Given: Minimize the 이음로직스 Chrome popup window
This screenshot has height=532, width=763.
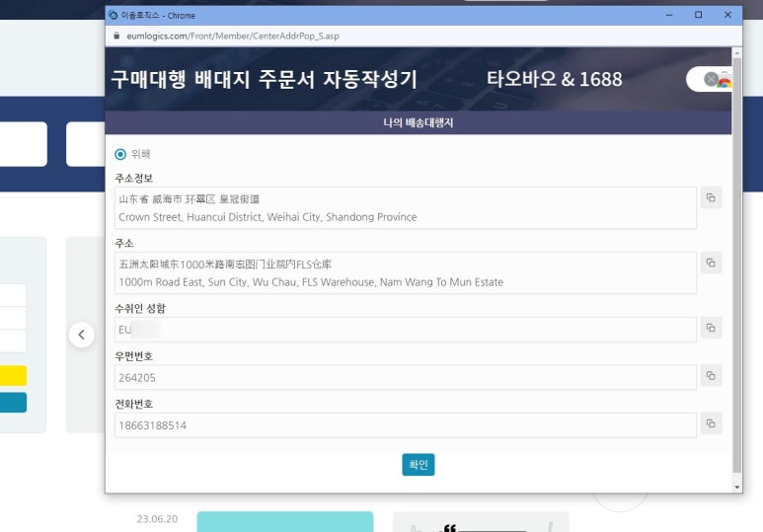Looking at the screenshot, I should tap(669, 15).
